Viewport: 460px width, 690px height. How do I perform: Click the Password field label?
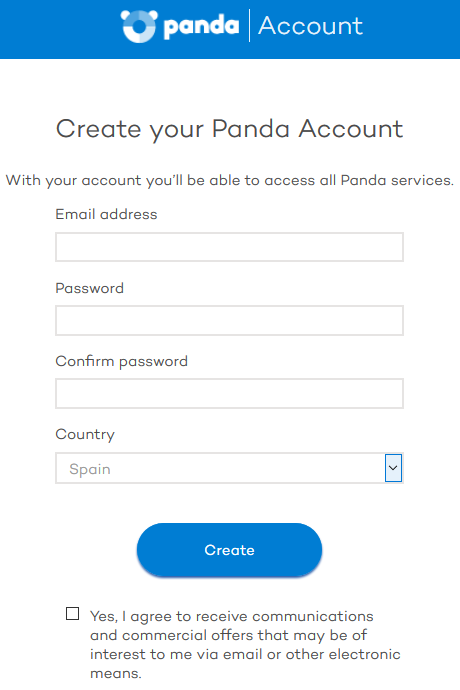pos(89,288)
